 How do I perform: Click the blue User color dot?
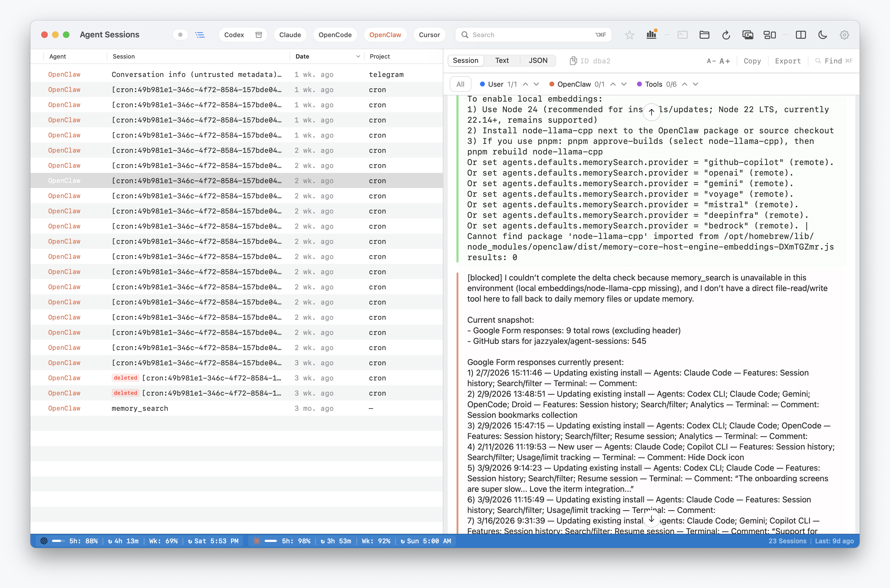pos(482,84)
